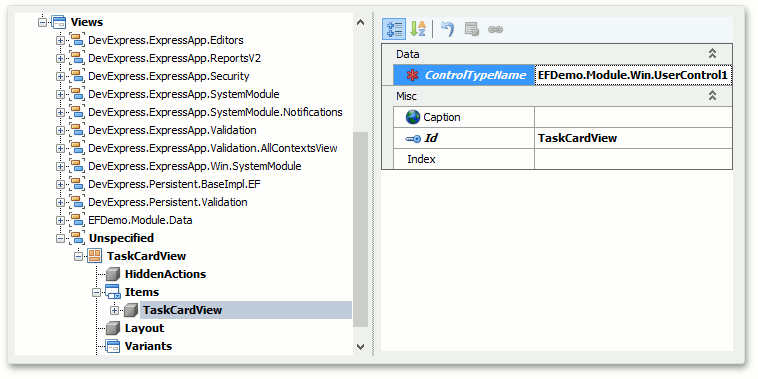Collapse the Misc property category

tap(712, 96)
